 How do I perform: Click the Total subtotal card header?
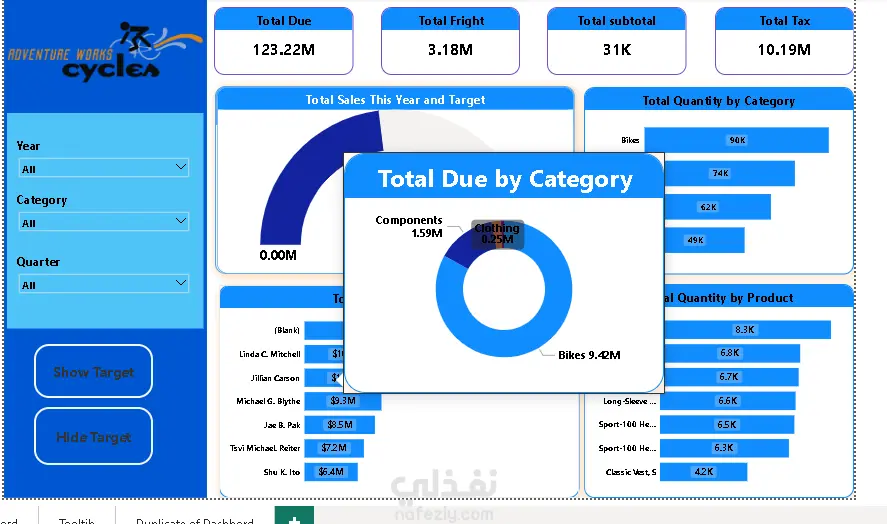pyautogui.click(x=617, y=20)
